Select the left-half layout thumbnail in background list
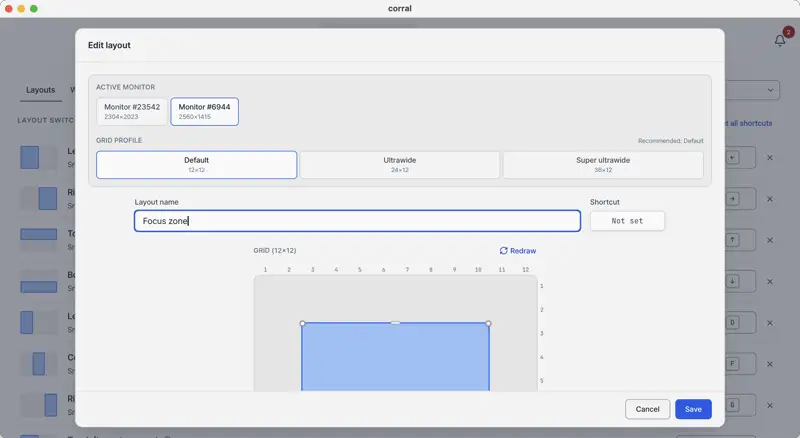 [x=38, y=158]
